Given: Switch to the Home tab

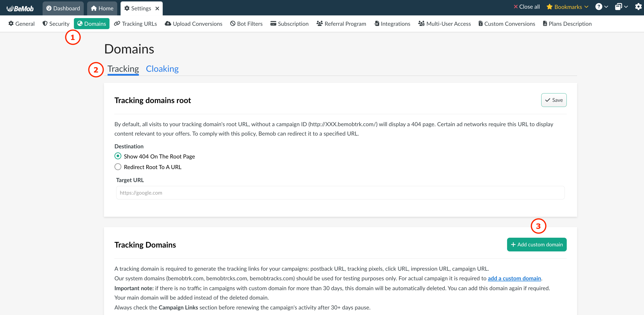Looking at the screenshot, I should [x=102, y=8].
